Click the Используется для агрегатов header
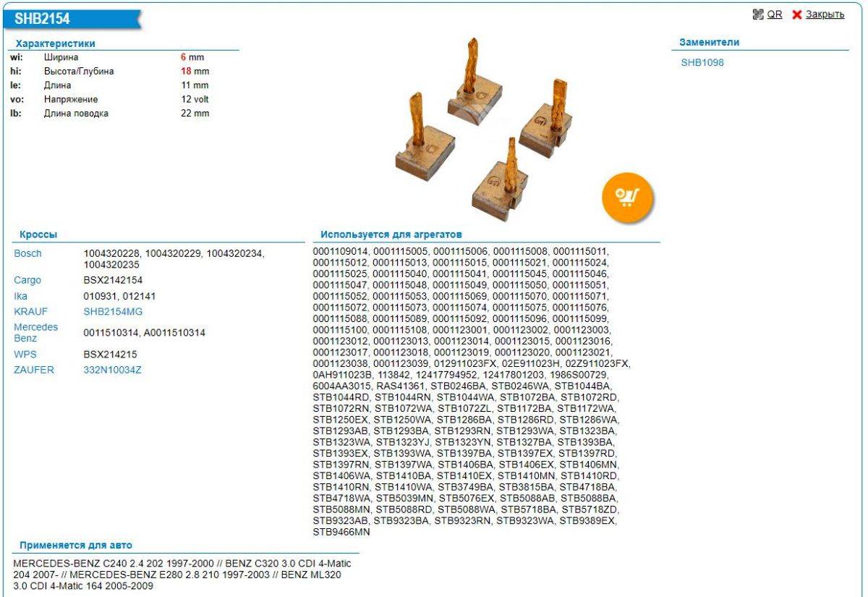 (391, 234)
